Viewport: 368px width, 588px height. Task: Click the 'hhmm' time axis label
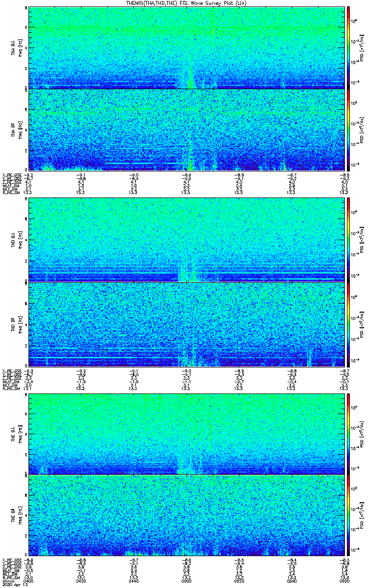pyautogui.click(x=7, y=581)
